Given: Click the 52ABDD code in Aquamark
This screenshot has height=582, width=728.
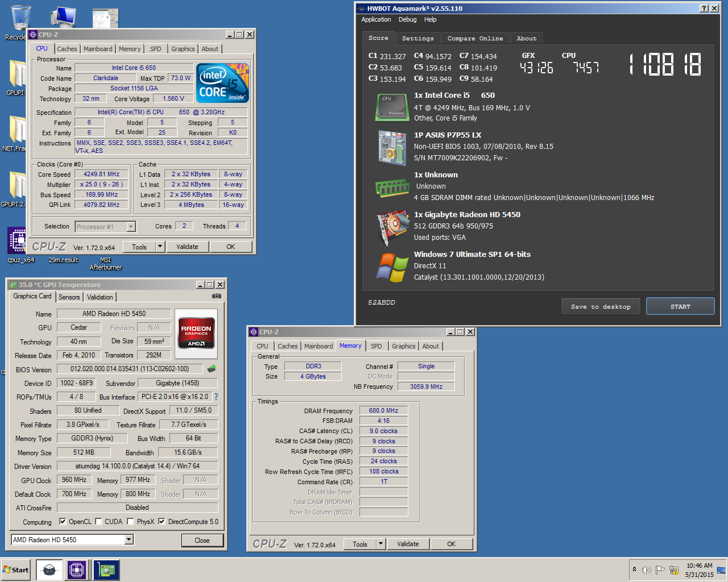Looking at the screenshot, I should click(x=382, y=302).
